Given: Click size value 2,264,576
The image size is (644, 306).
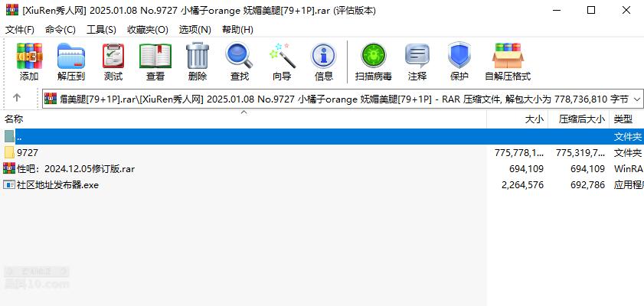Looking at the screenshot, I should (522, 185).
